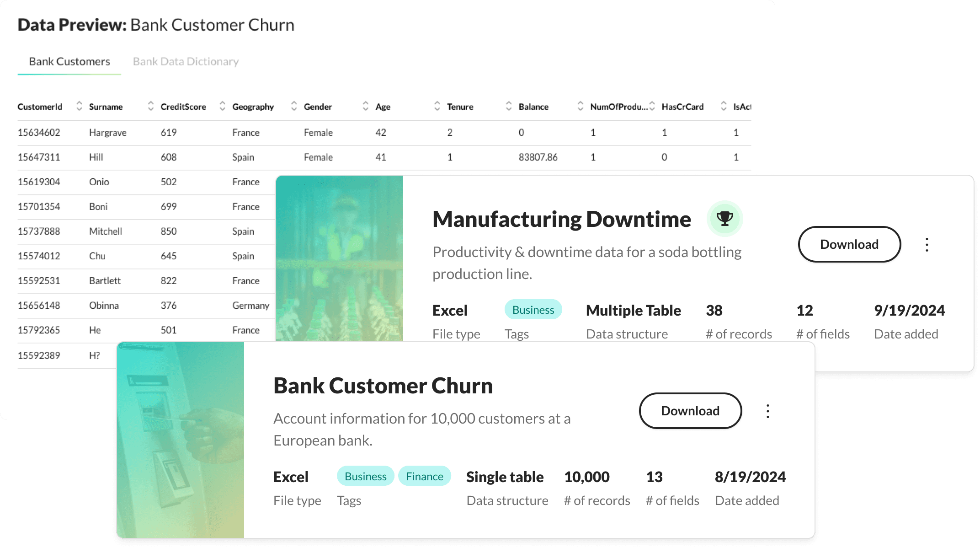
Task: Open three-dot menu for Bank Customer Churn
Action: pos(767,411)
